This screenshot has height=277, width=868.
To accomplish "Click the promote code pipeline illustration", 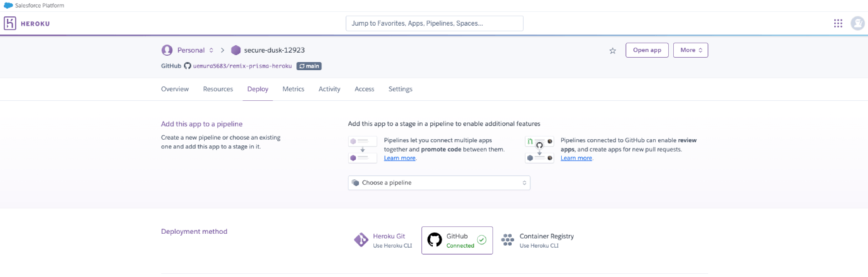I will tap(363, 149).
